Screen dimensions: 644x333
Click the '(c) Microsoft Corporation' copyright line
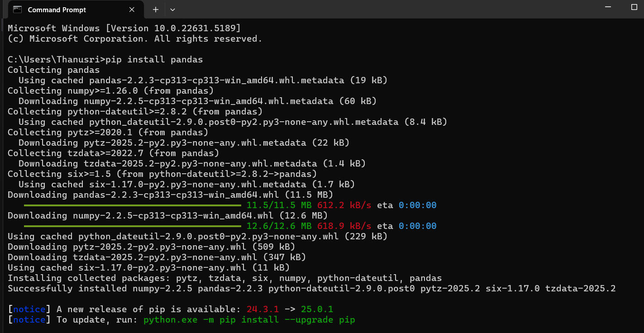coord(135,39)
